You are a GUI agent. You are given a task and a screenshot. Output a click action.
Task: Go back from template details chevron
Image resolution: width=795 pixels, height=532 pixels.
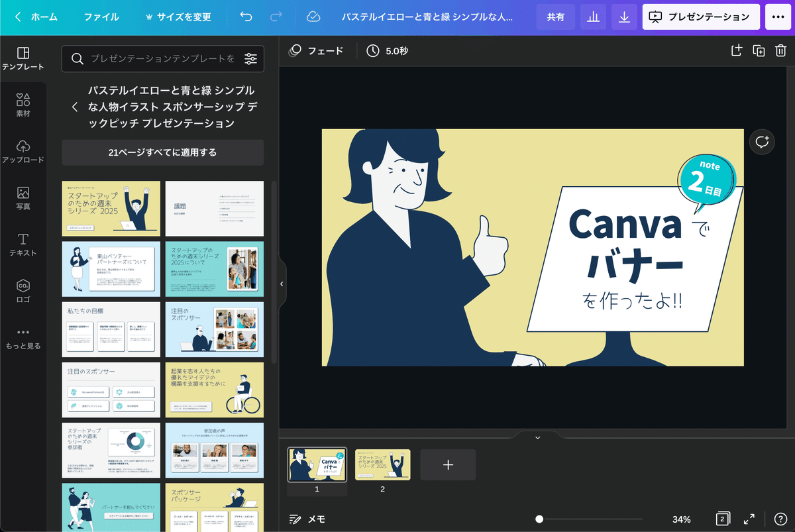(75, 107)
